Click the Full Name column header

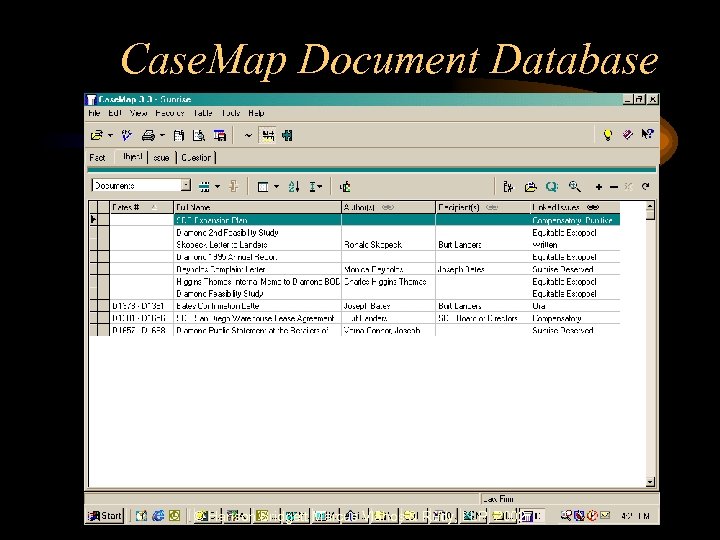click(258, 208)
